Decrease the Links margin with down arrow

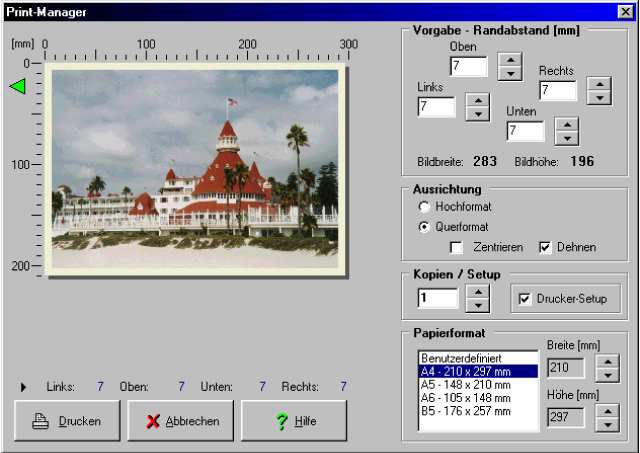pyautogui.click(x=478, y=112)
